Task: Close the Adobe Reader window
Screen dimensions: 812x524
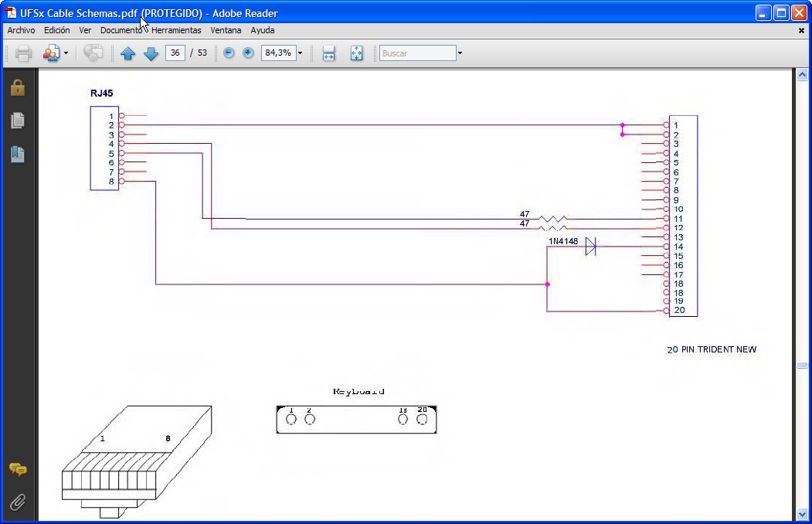Action: [799, 13]
